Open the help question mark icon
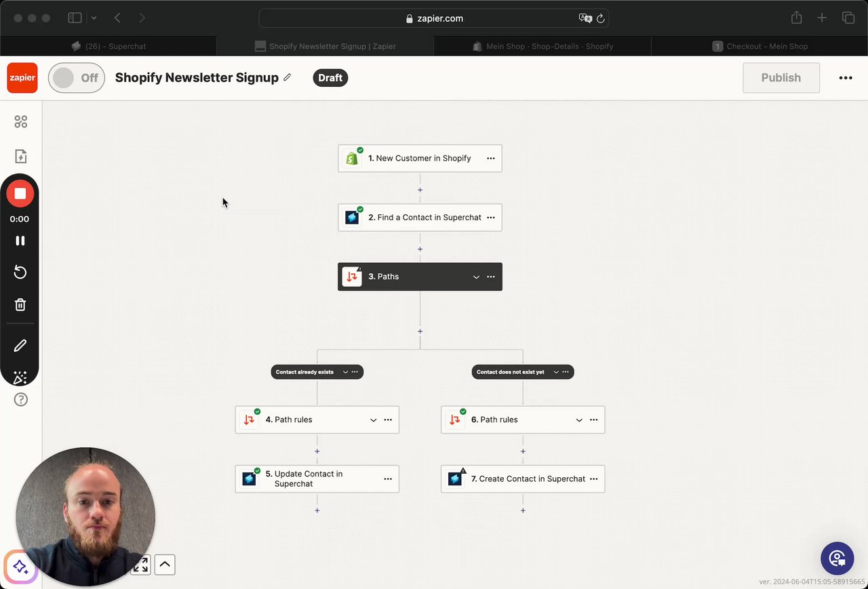868x589 pixels. (x=21, y=399)
